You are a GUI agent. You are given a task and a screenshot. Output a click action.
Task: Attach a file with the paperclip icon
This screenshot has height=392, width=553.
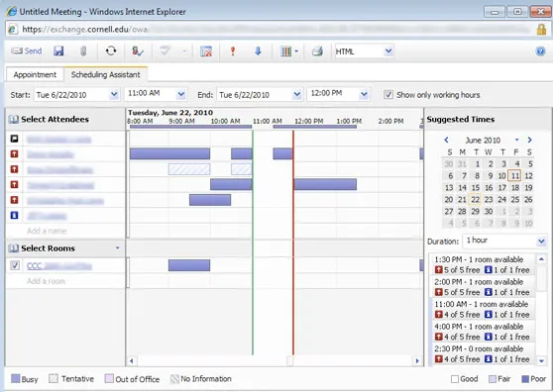[x=83, y=51]
